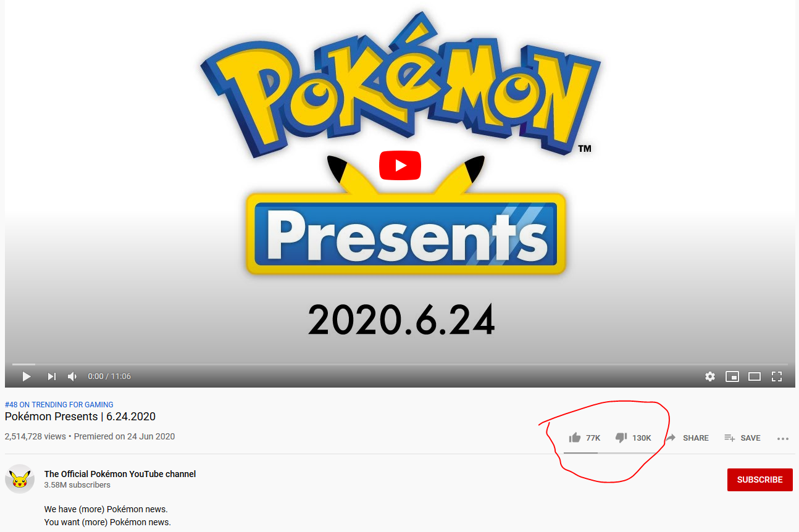The width and height of the screenshot is (799, 532).
Task: Click the 0:00 / 11:06 time display
Action: click(109, 376)
